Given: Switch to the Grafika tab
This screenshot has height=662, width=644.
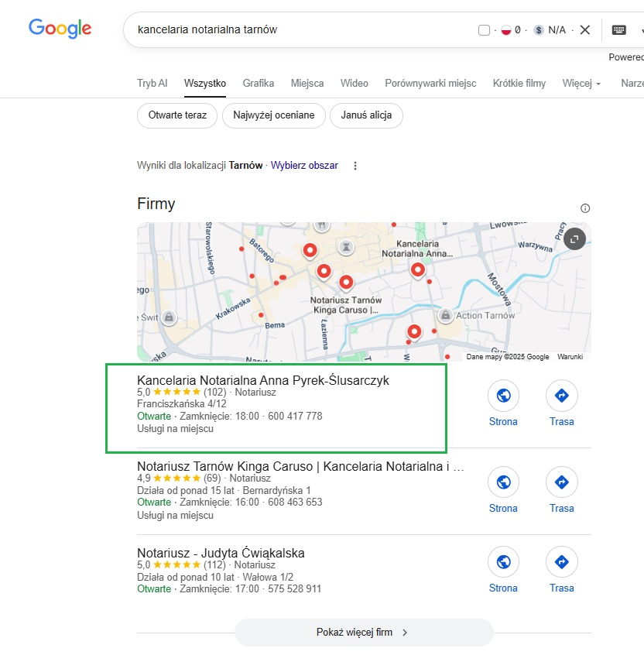Looking at the screenshot, I should pos(259,84).
